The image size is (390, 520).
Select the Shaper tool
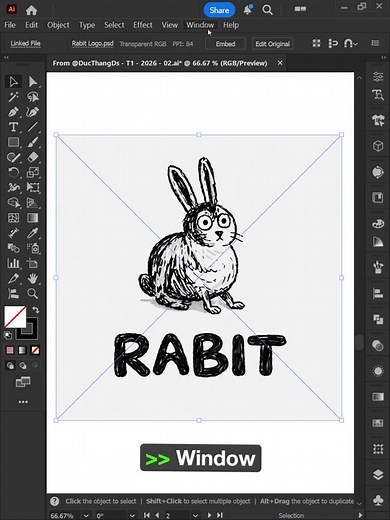13,157
